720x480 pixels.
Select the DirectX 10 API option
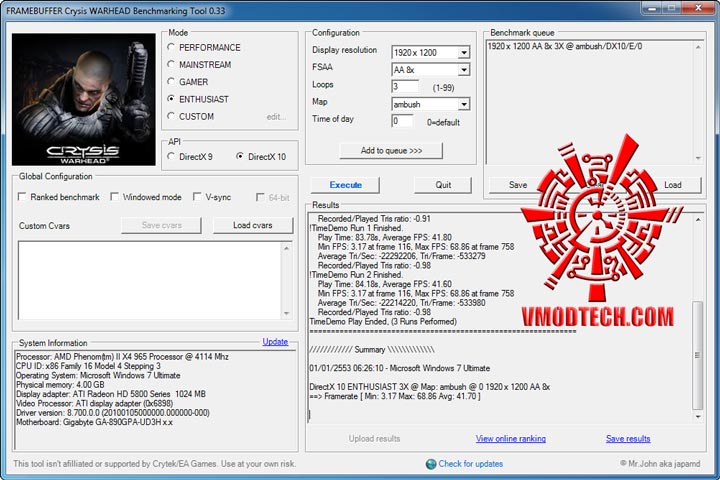pyautogui.click(x=240, y=157)
